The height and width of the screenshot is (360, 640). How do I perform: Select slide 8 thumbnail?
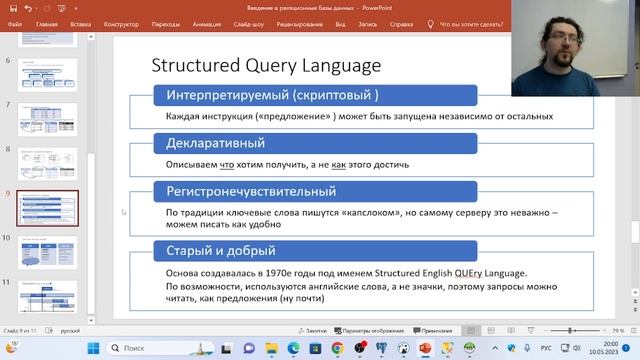coord(47,164)
